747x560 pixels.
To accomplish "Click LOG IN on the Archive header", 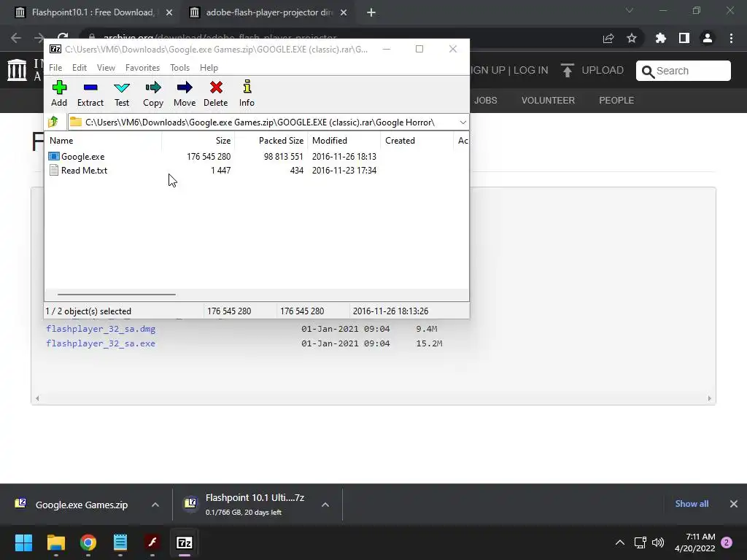I will (x=531, y=70).
